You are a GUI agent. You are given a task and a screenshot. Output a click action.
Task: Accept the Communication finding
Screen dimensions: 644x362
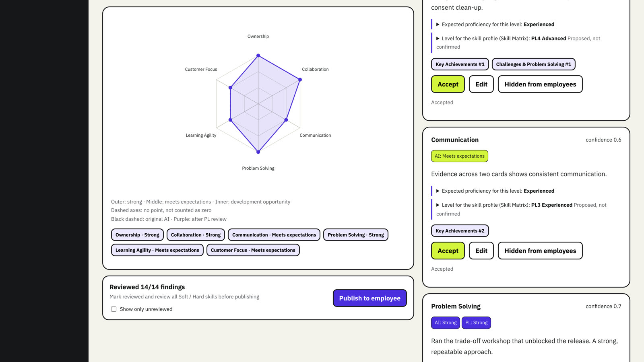click(x=448, y=251)
